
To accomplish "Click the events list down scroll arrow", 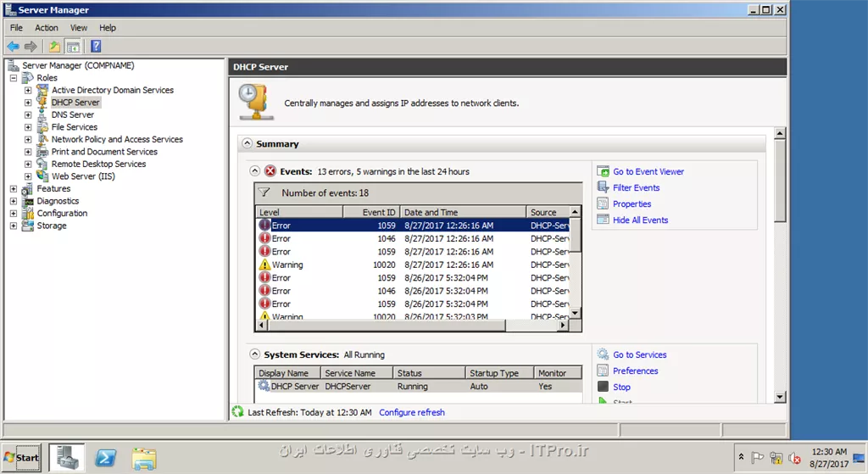I will 576,313.
